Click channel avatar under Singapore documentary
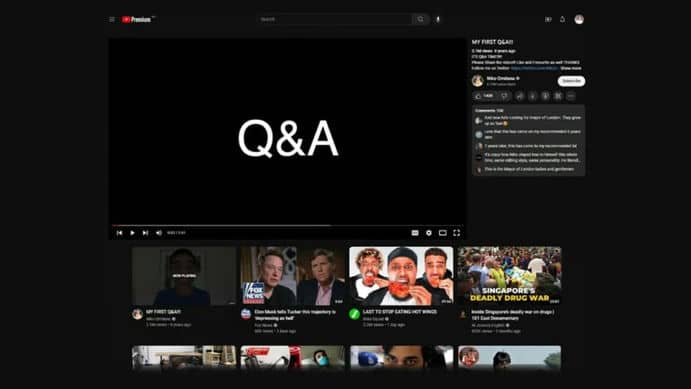The image size is (691, 389). coord(463,315)
